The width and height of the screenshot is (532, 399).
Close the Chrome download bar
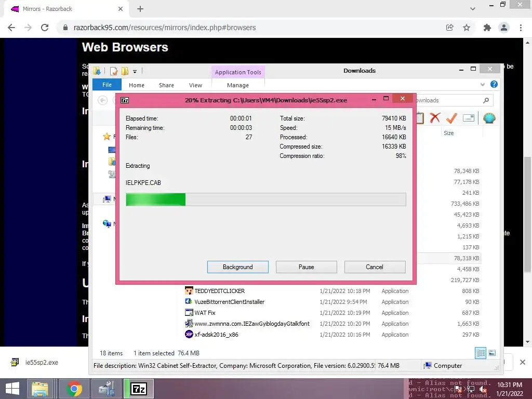pos(523,362)
